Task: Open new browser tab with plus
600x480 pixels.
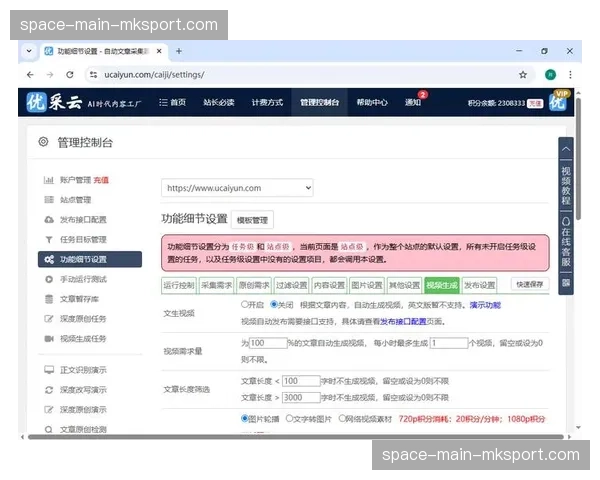Action: tap(179, 51)
